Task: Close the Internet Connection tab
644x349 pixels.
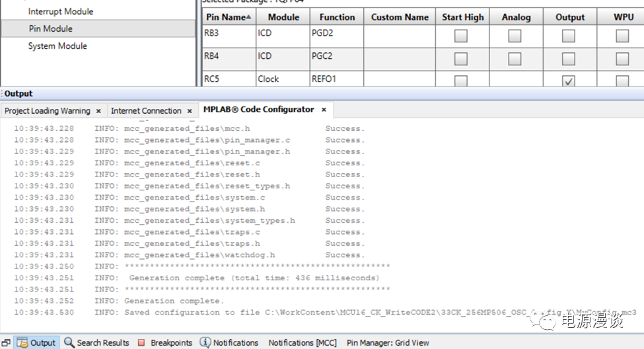Action: [190, 110]
